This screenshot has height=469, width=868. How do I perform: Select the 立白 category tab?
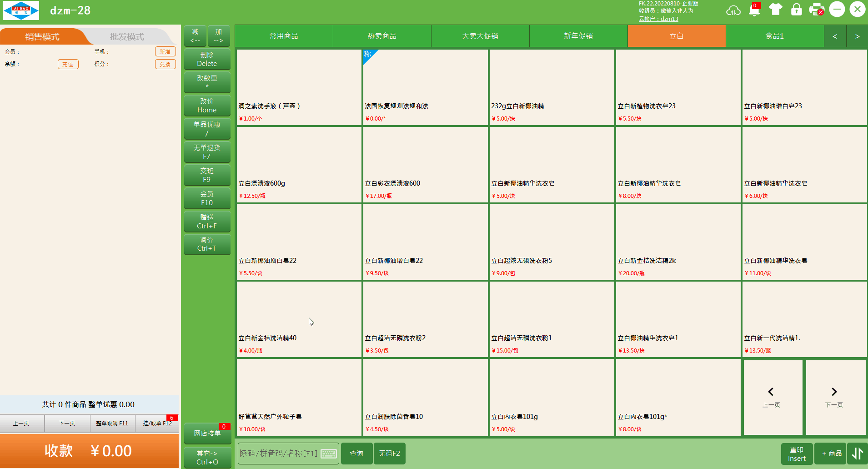pyautogui.click(x=677, y=36)
